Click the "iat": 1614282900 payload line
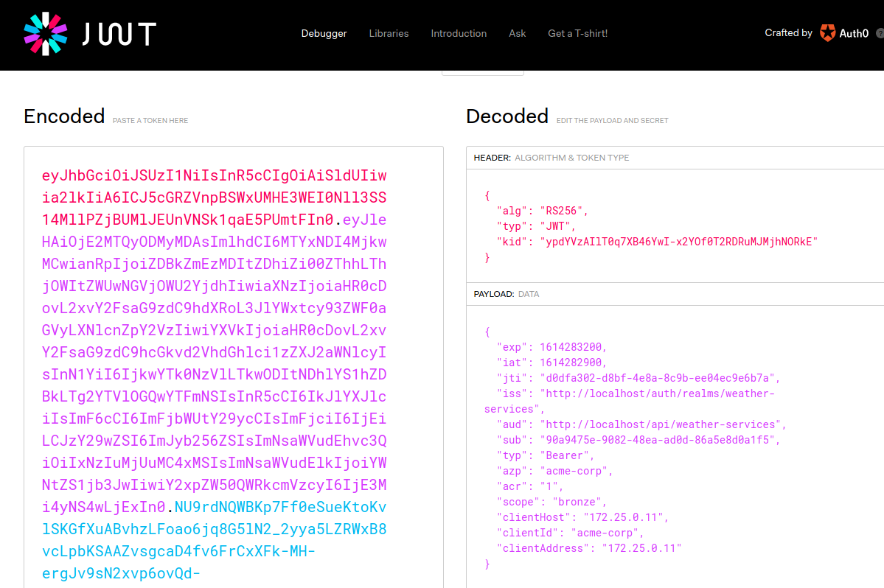884x588 pixels. (551, 363)
